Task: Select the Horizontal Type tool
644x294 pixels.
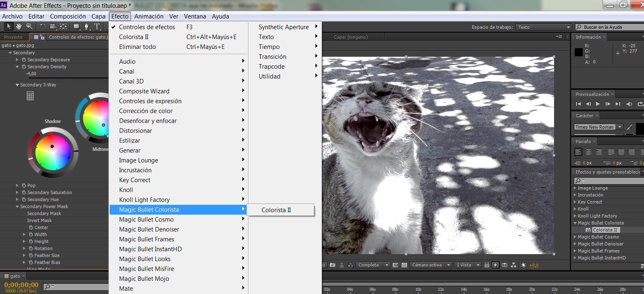Action: tap(97, 27)
